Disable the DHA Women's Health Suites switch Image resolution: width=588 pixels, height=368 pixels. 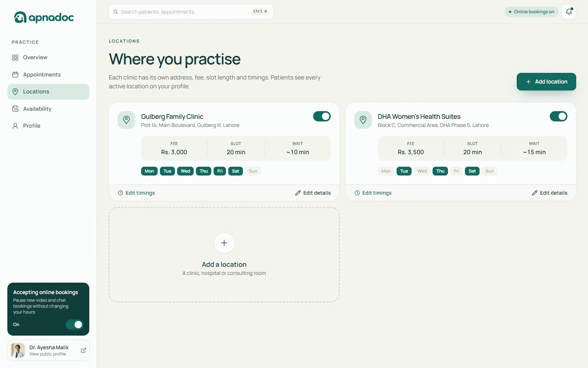tap(559, 116)
